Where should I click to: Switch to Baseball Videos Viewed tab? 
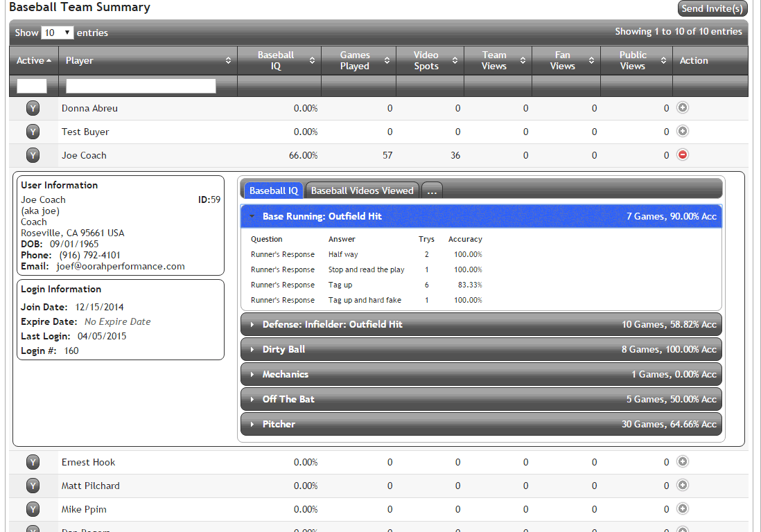click(x=362, y=190)
